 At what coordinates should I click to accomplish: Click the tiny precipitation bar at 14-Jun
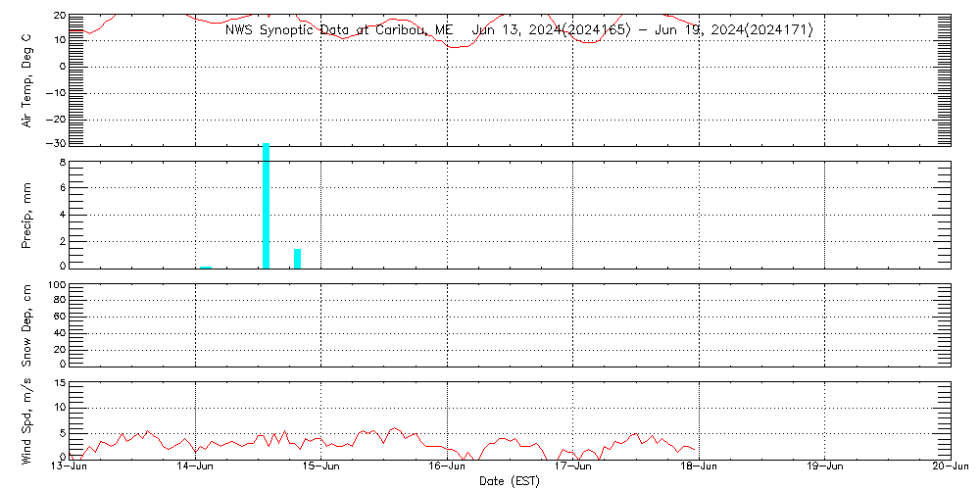click(205, 266)
